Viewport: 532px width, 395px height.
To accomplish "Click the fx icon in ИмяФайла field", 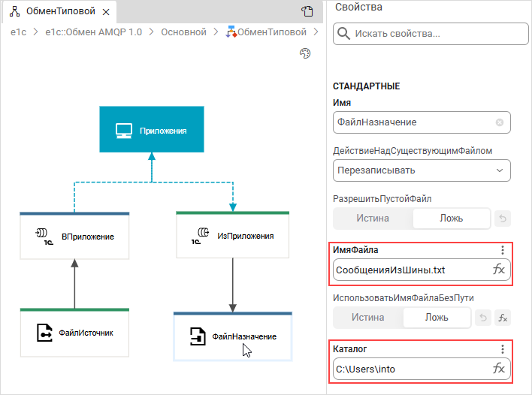I will point(499,270).
